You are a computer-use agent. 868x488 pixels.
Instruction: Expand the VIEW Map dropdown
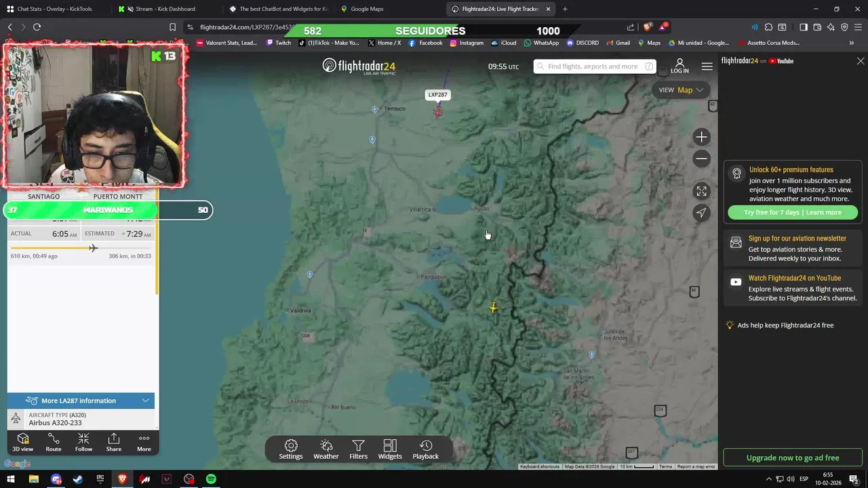click(682, 89)
